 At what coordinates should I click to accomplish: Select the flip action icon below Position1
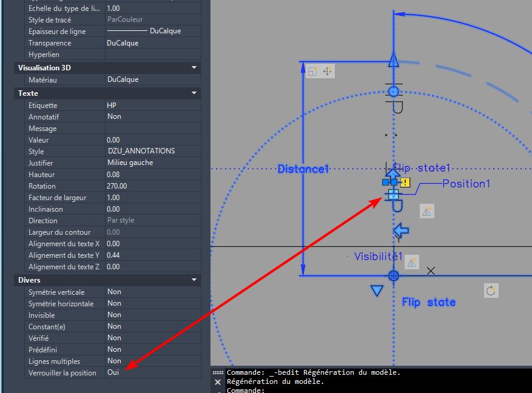[x=427, y=211]
